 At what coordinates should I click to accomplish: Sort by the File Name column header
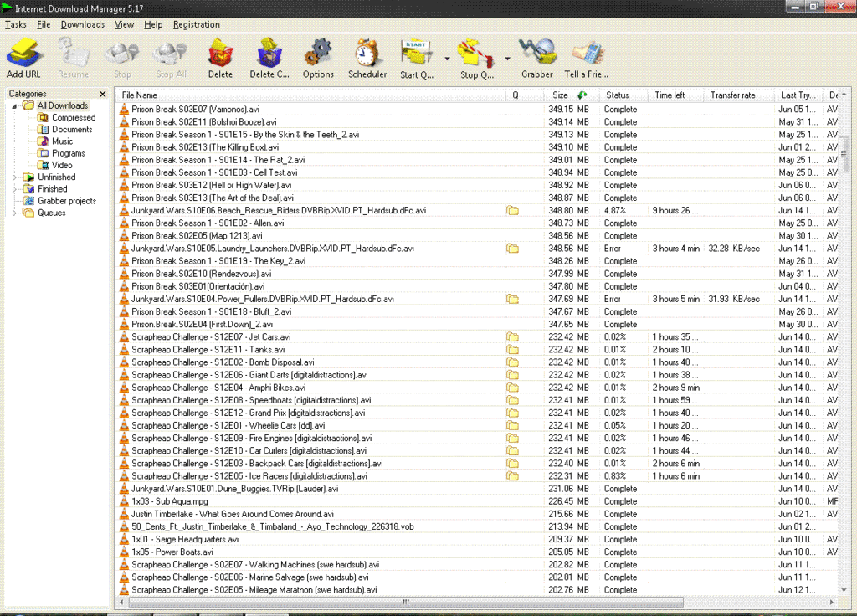[310, 95]
